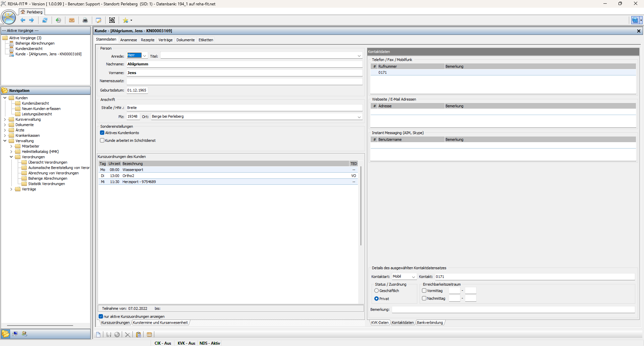Open the Kurstermine und Kursanwesenheit tab
Screen dimensions: 644x346
[160, 323]
